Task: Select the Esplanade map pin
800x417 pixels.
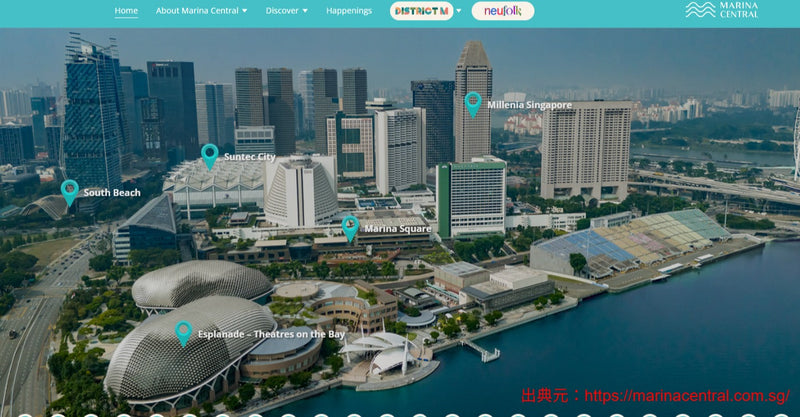Action: point(184,334)
